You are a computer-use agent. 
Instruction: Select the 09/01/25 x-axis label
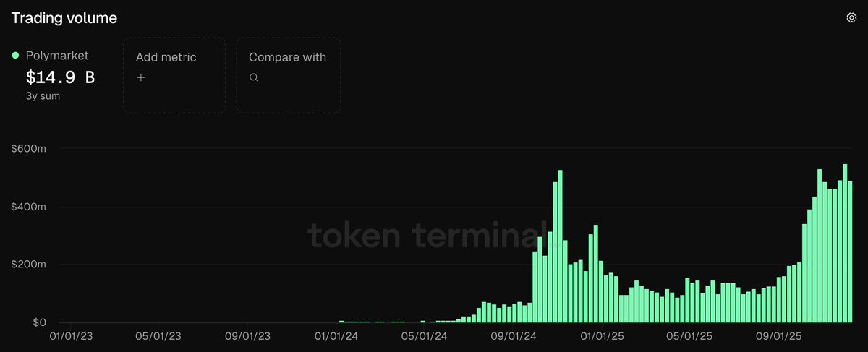pyautogui.click(x=778, y=336)
